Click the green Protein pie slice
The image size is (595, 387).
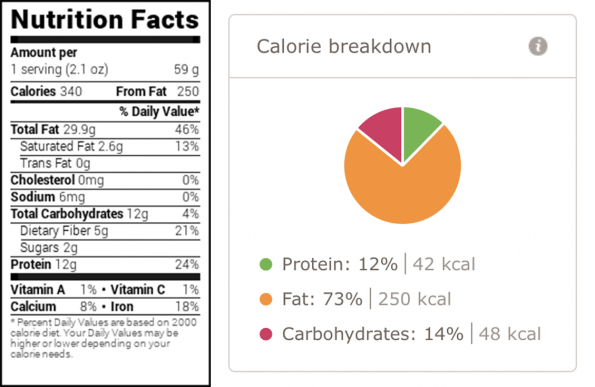tap(419, 131)
